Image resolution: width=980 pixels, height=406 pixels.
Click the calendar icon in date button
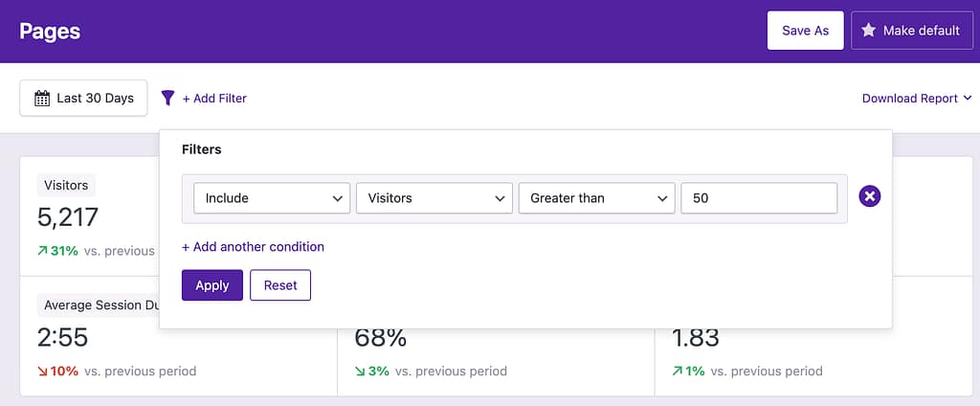coord(42,98)
